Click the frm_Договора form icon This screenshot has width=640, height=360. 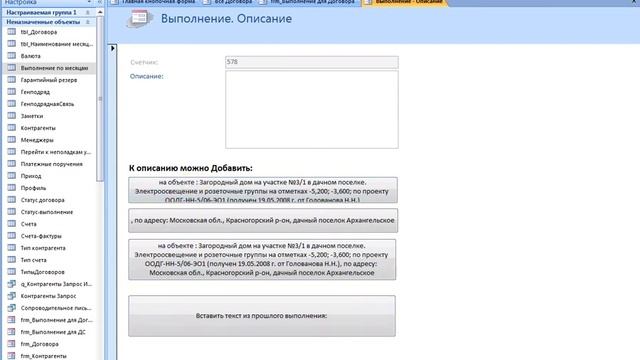coord(12,344)
